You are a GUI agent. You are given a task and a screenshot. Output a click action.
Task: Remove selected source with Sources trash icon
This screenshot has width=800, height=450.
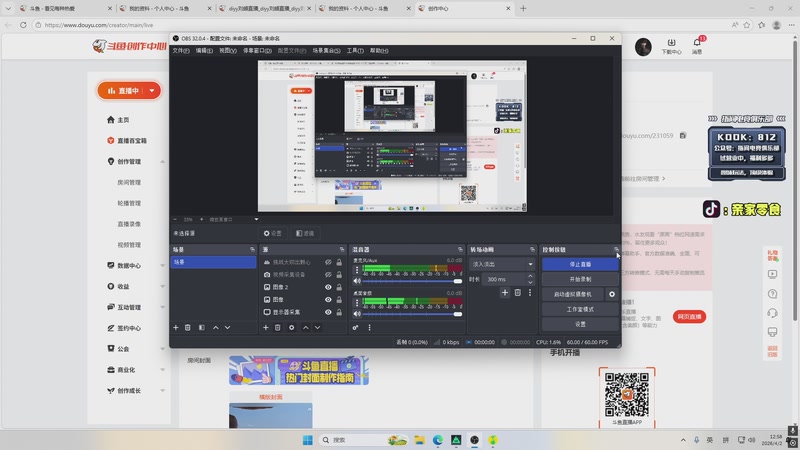tap(278, 328)
